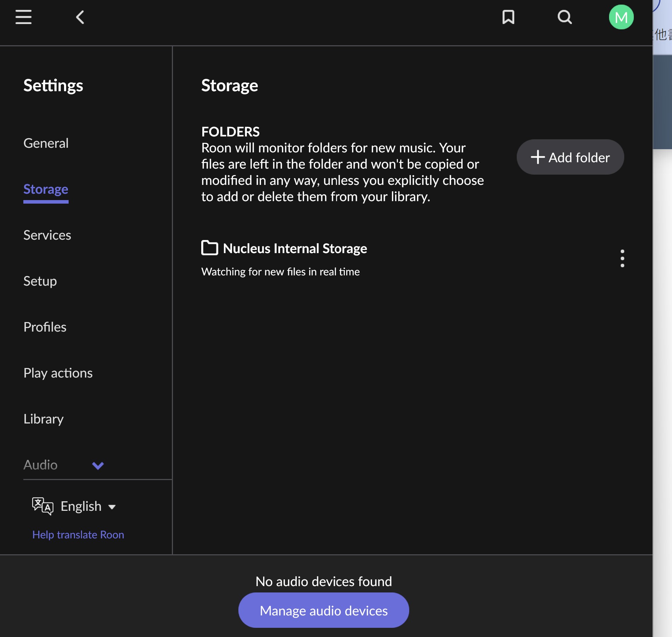This screenshot has height=637, width=672.
Task: Go back with the left arrow
Action: pyautogui.click(x=80, y=17)
